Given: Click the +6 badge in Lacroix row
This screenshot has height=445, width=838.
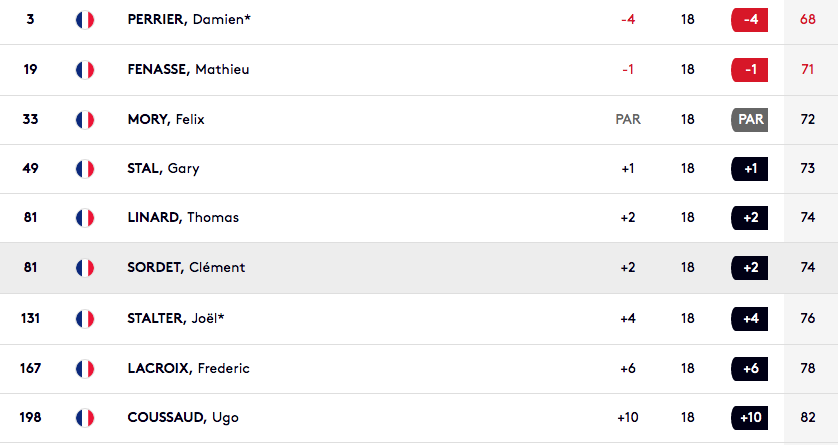Looking at the screenshot, I should (749, 369).
